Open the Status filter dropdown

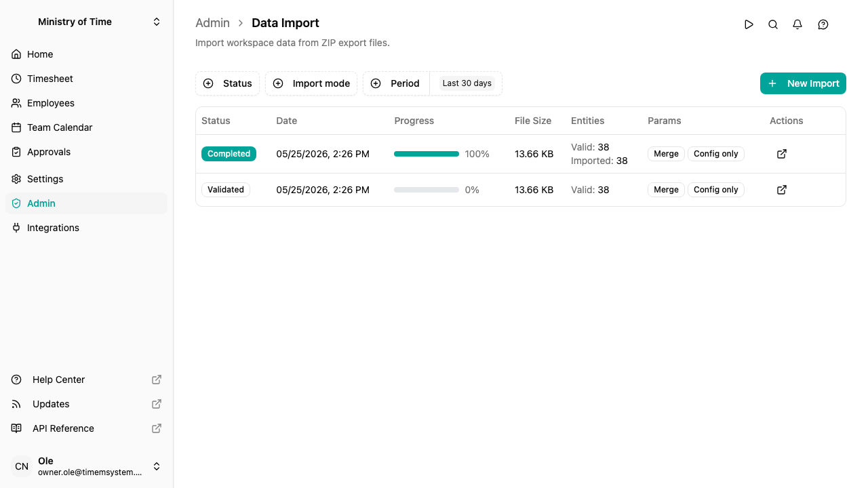tap(228, 83)
